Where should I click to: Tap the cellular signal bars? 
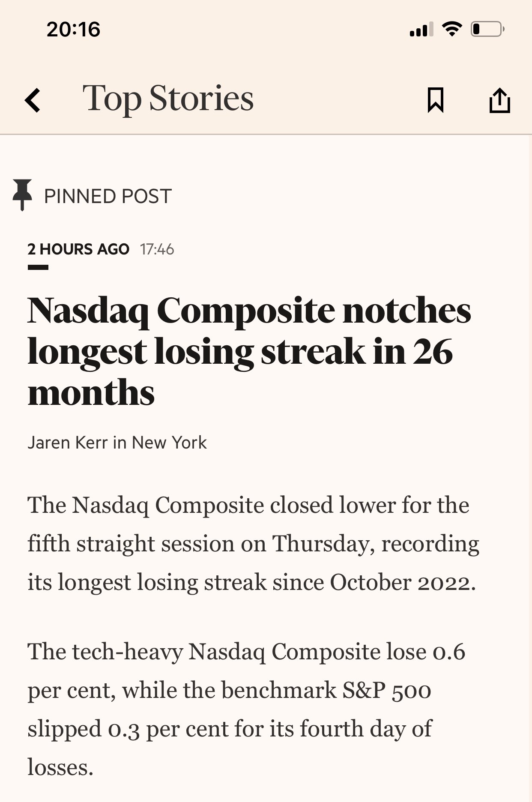[x=421, y=29]
